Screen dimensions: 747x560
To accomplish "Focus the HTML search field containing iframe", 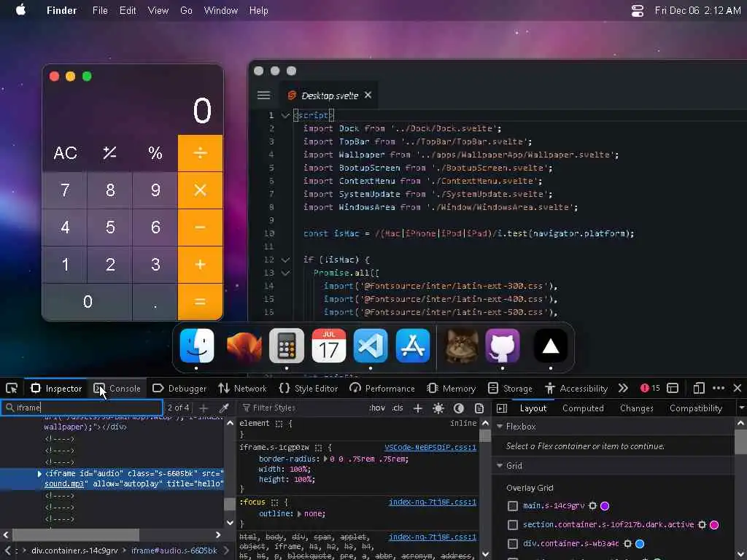I will click(x=82, y=408).
